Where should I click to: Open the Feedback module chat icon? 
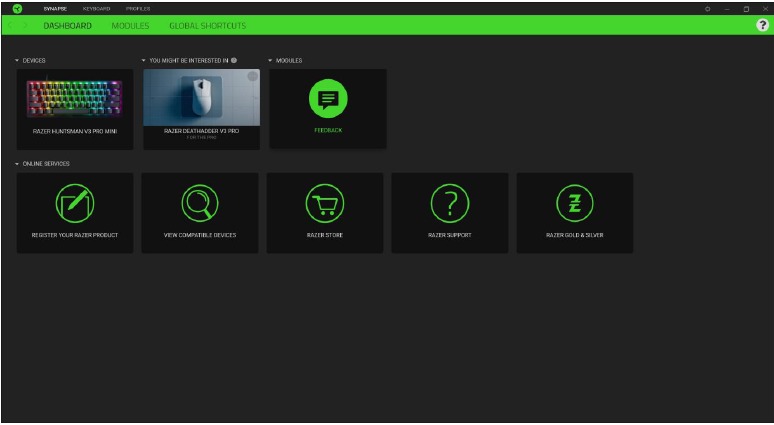click(x=328, y=99)
